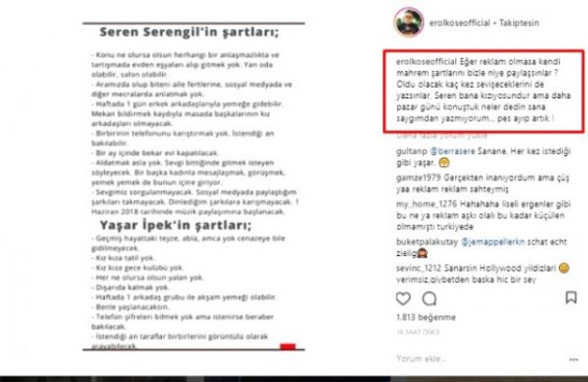
Task: Click the 'Seren Serengil'in şartları' post image
Action: [194, 186]
